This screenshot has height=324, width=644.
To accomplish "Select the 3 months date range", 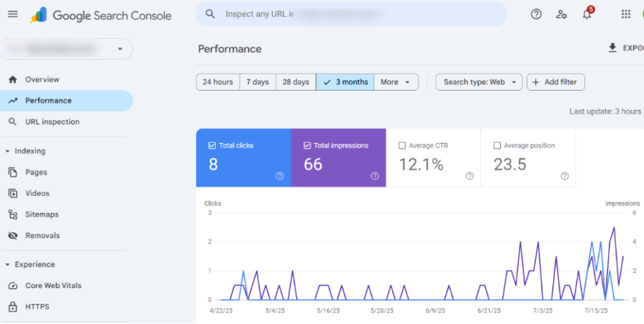I will point(345,82).
